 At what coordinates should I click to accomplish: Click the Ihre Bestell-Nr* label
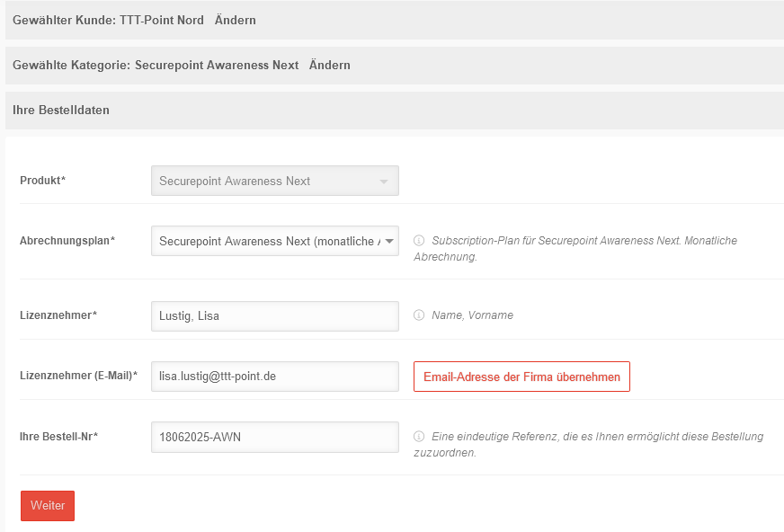pos(58,437)
